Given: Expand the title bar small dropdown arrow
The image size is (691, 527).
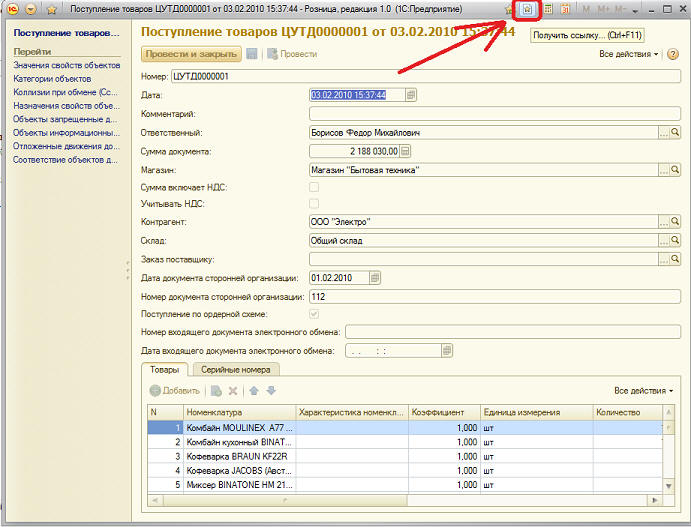Looking at the screenshot, I should point(635,11).
